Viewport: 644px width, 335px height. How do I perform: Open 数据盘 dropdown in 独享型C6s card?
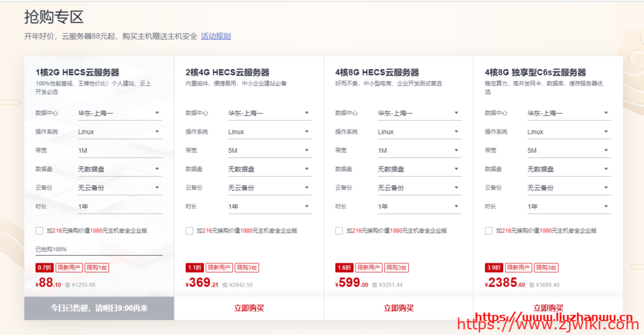pyautogui.click(x=569, y=169)
